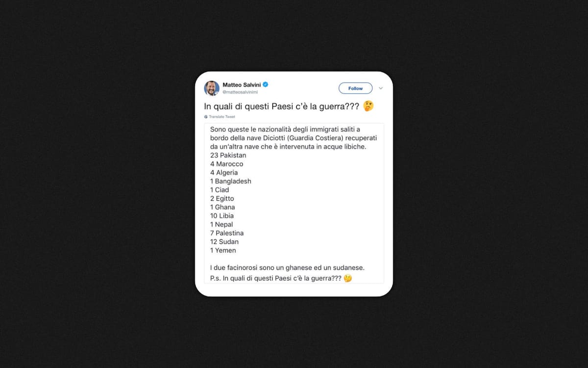
Task: Click the "23 Pakistan" line in the image
Action: (228, 155)
